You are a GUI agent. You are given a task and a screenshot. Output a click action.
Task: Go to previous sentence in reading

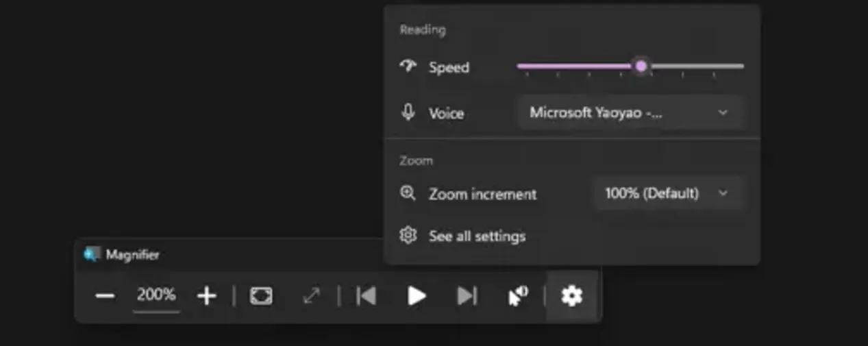click(367, 296)
